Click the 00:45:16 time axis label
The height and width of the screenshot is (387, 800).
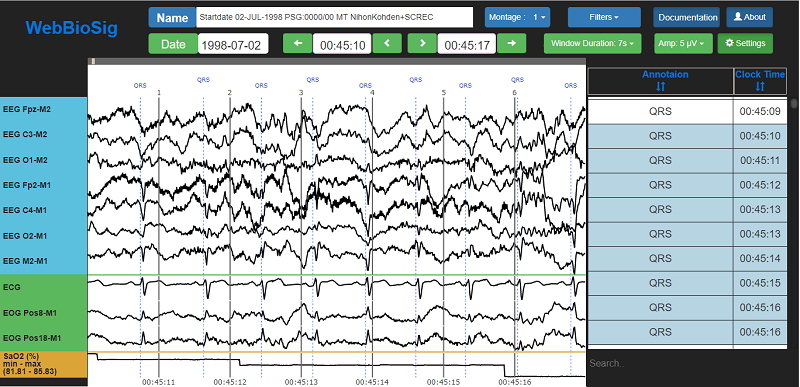[514, 381]
